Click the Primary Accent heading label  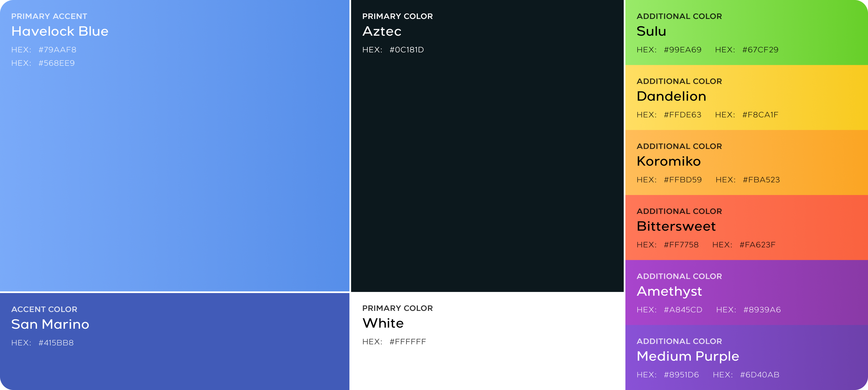tap(49, 16)
